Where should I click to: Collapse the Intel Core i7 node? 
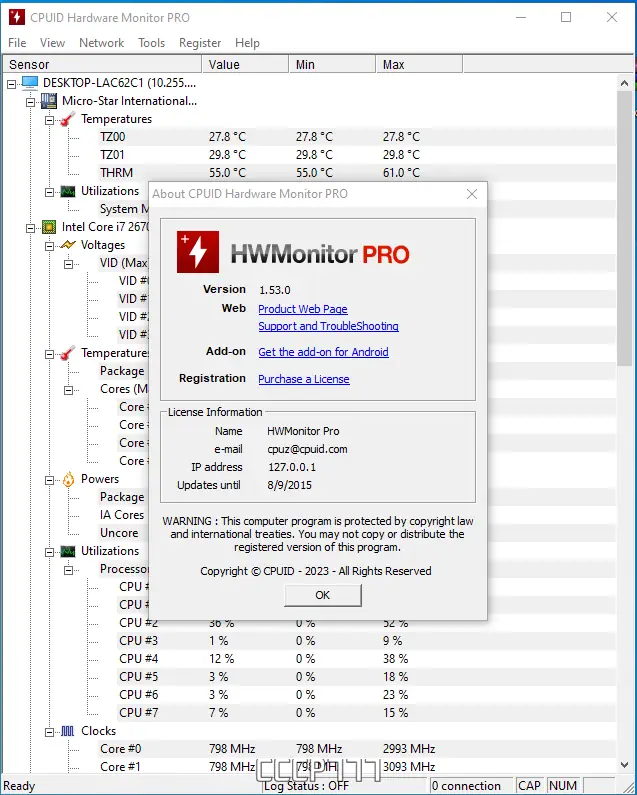(30, 228)
